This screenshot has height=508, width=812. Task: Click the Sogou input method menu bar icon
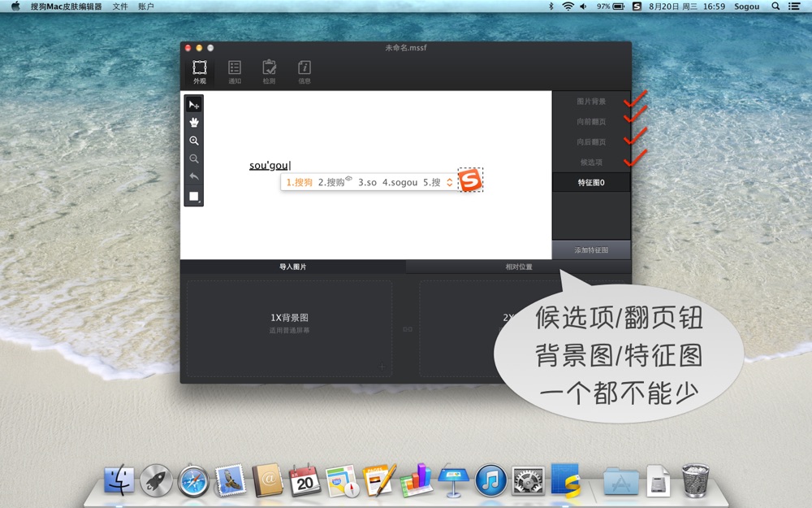pos(637,7)
